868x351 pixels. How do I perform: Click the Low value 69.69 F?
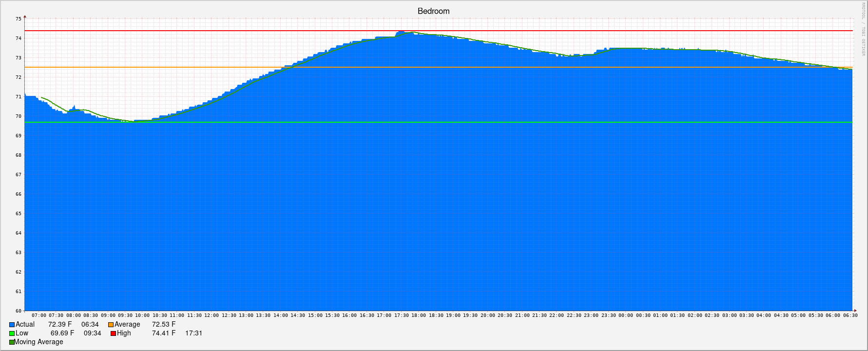pos(62,333)
